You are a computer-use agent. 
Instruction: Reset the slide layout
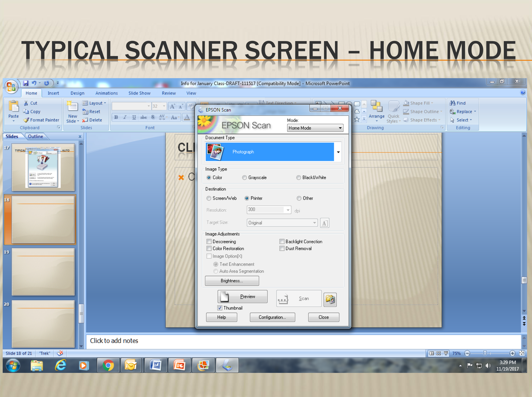[91, 111]
